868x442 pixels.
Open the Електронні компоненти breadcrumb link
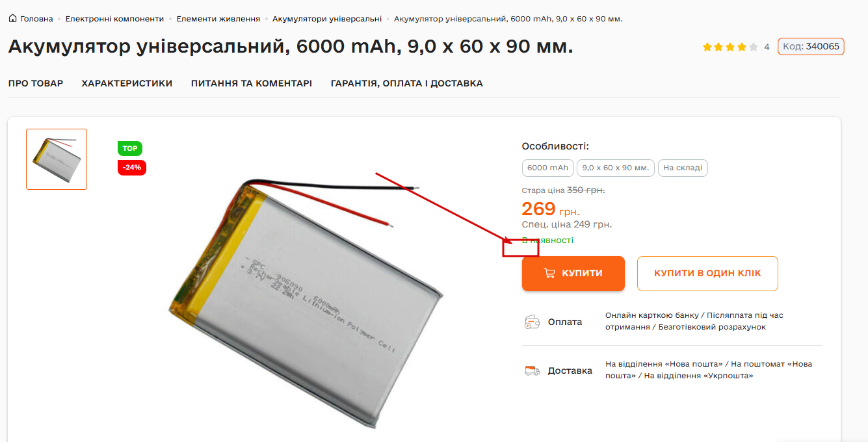(114, 19)
